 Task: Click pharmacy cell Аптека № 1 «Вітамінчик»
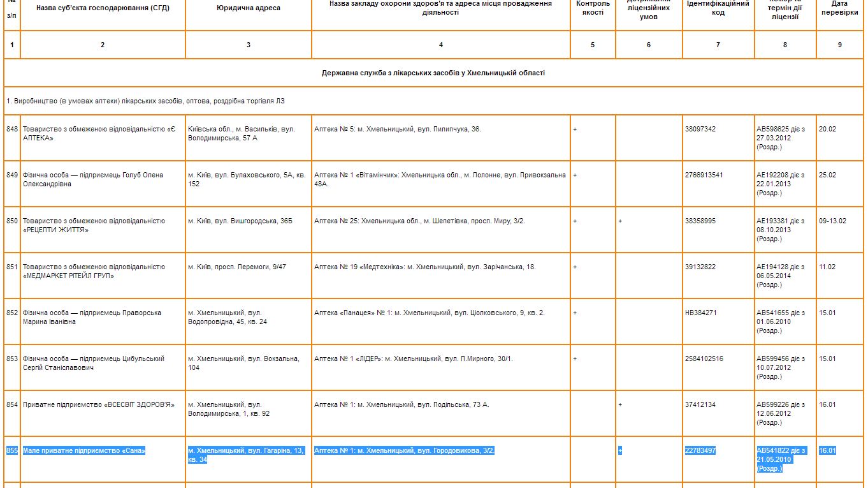[440, 179]
